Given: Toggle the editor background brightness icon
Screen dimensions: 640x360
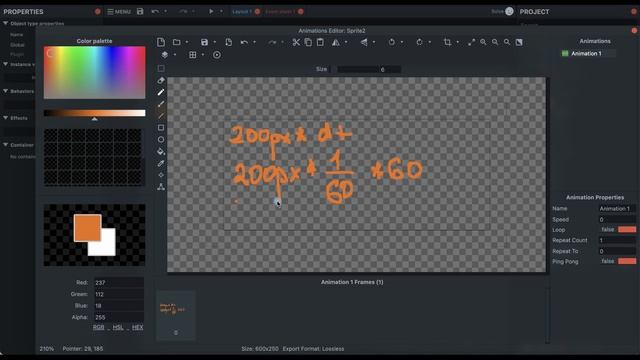Looking at the screenshot, I should [x=519, y=42].
